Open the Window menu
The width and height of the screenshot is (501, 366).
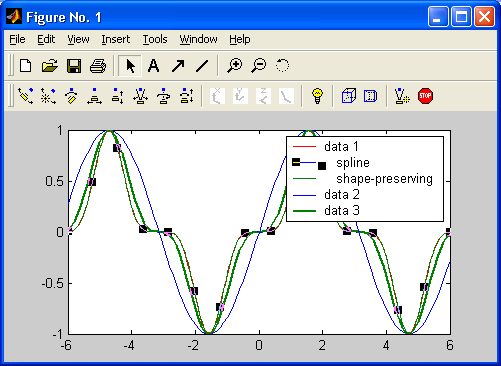click(x=198, y=39)
